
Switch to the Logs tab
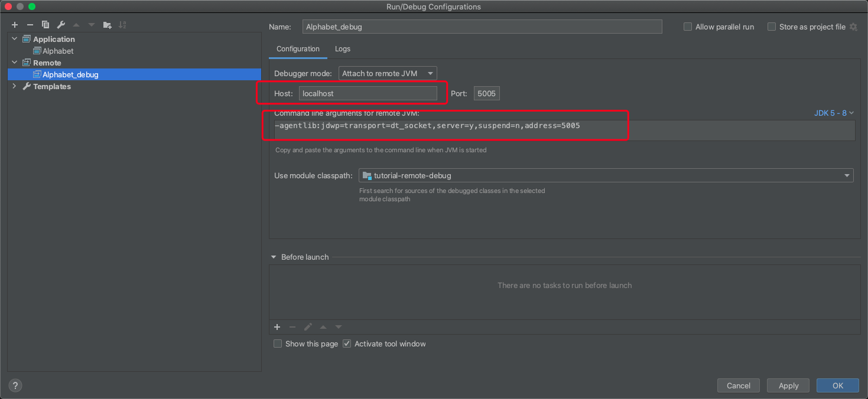click(x=343, y=49)
